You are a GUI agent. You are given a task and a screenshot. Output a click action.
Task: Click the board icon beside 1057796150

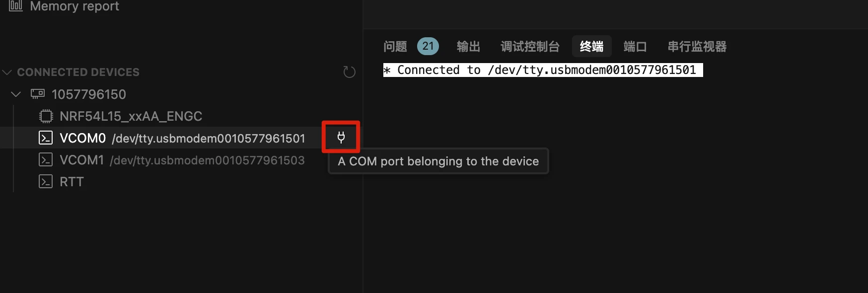[x=38, y=94]
